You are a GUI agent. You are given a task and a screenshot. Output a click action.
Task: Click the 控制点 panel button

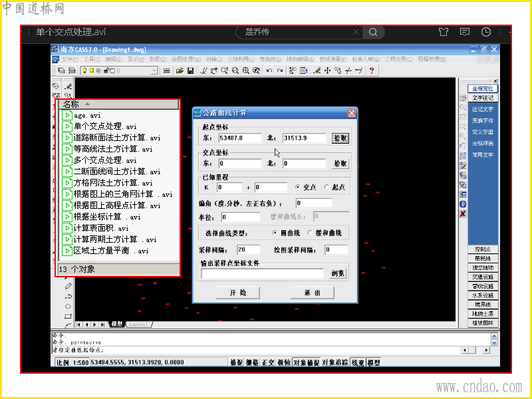(483, 249)
